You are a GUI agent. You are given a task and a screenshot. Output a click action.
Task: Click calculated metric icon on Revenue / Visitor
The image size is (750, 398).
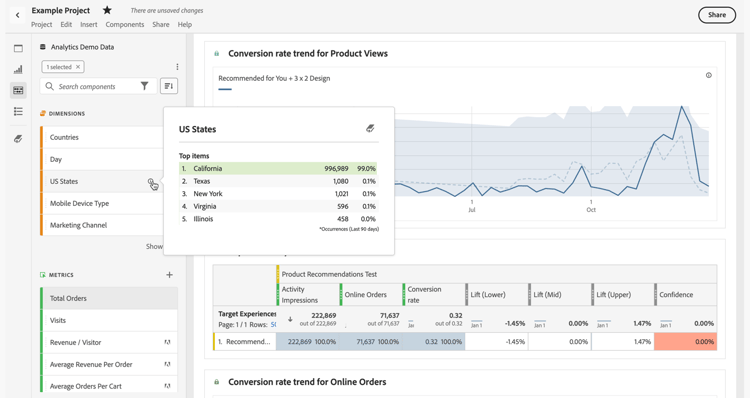tap(167, 343)
